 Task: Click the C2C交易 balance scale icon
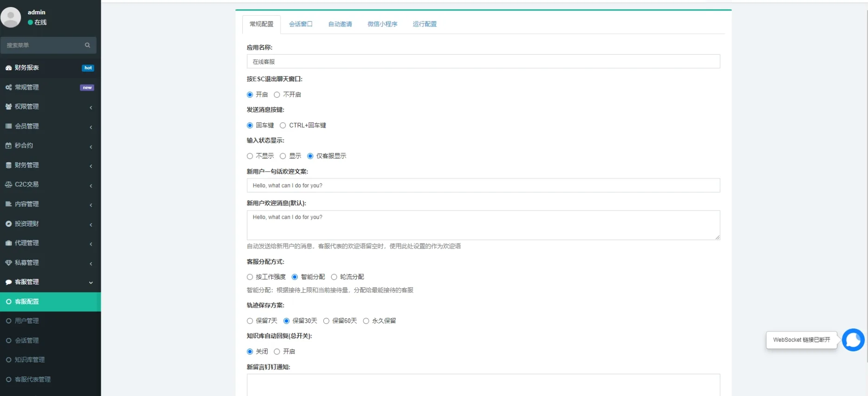click(x=8, y=185)
